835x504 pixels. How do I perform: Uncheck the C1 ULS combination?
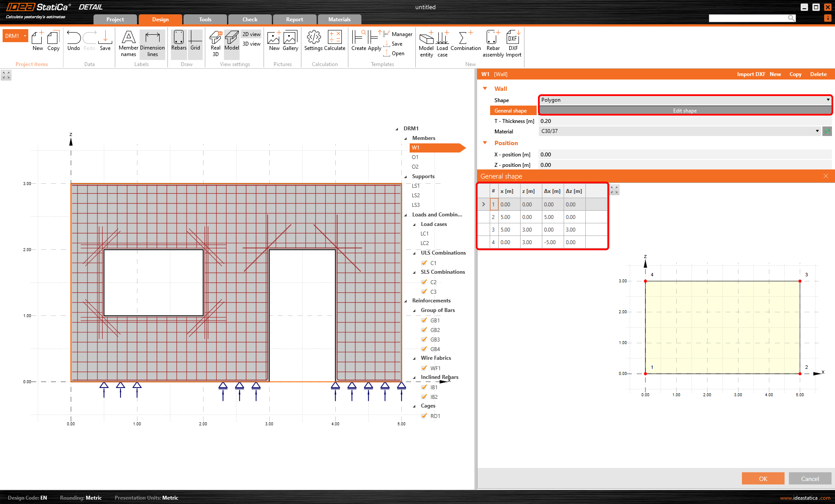(x=424, y=263)
